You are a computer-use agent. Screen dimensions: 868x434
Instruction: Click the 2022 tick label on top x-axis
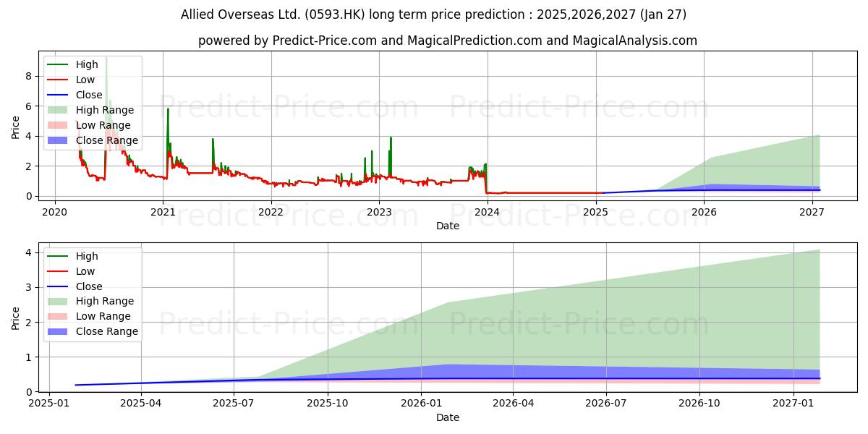(x=271, y=212)
